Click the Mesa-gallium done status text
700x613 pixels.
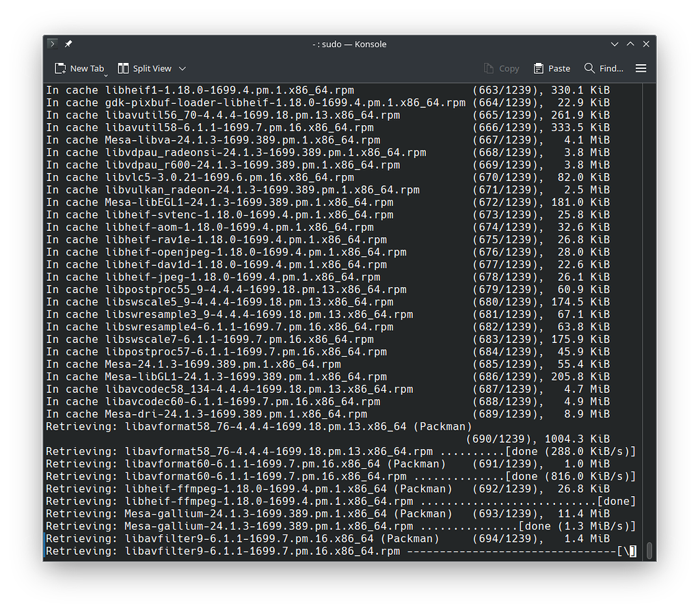click(577, 526)
